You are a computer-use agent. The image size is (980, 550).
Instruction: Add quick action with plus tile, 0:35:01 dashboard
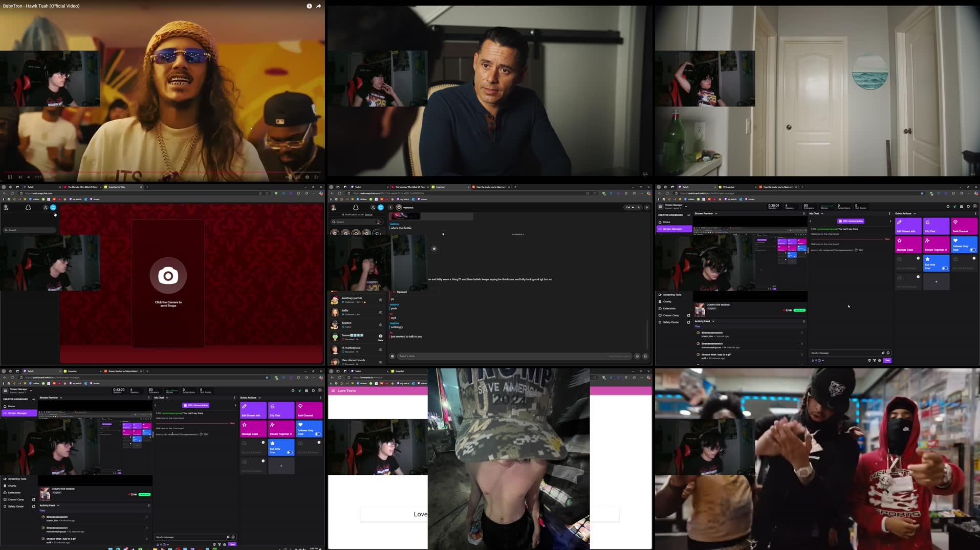click(x=936, y=281)
